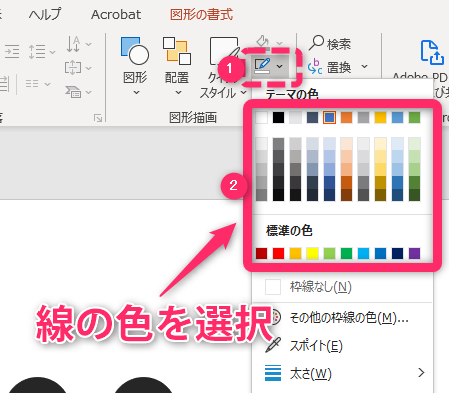
Task: Choose 枠線なし(N) no outline
Action: click(342, 287)
